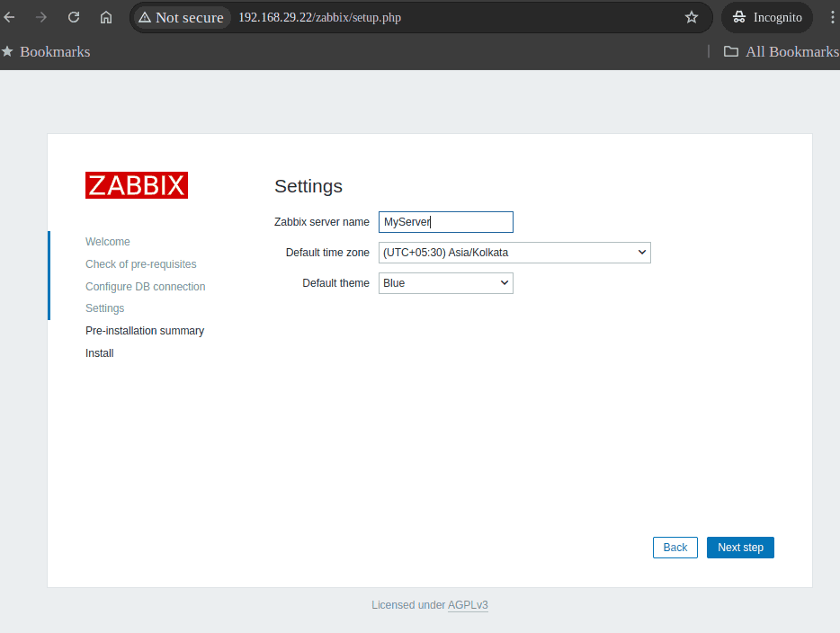Open the Default theme dropdown
Screen dimensions: 840x633
(445, 283)
